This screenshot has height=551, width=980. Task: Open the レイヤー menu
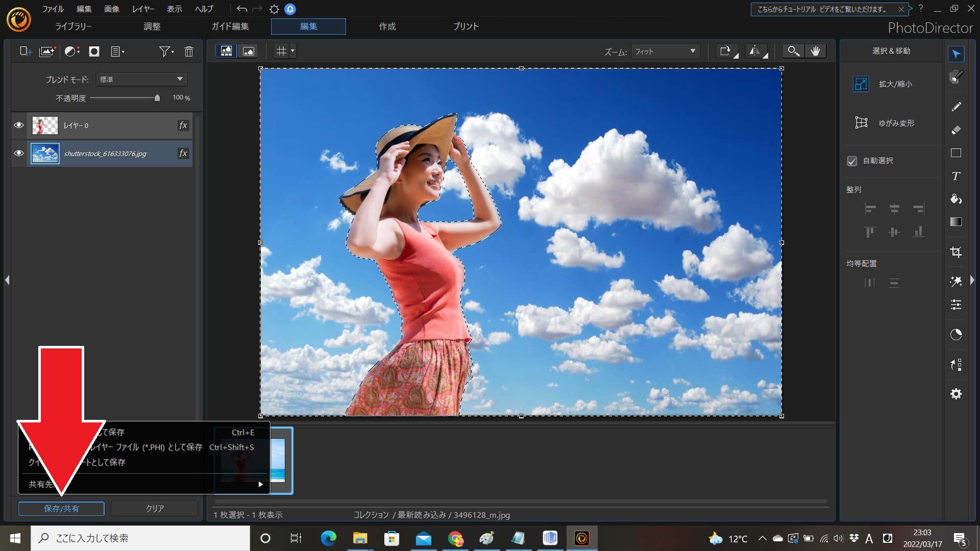(x=143, y=9)
